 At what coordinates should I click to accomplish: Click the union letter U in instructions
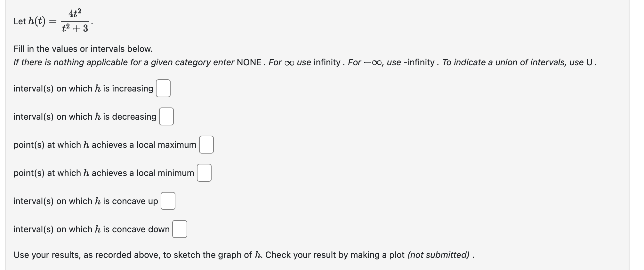pos(589,62)
